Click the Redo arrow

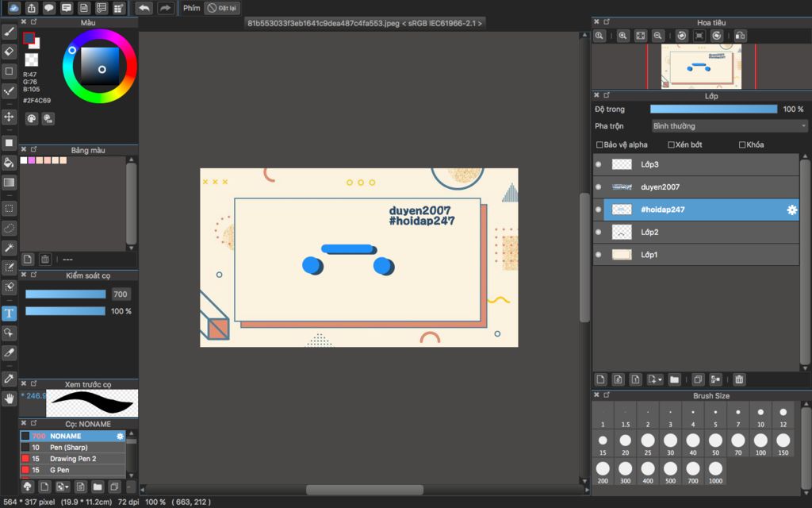(x=165, y=8)
